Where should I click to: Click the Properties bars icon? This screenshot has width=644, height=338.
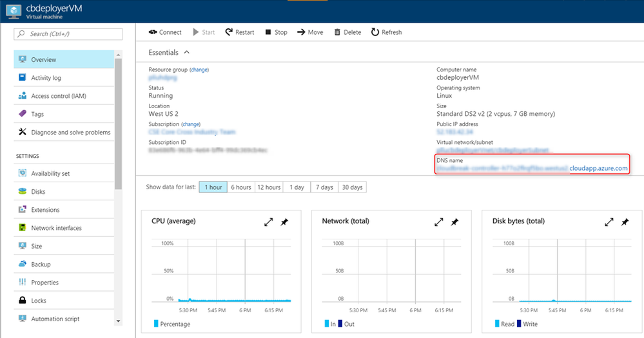(22, 282)
